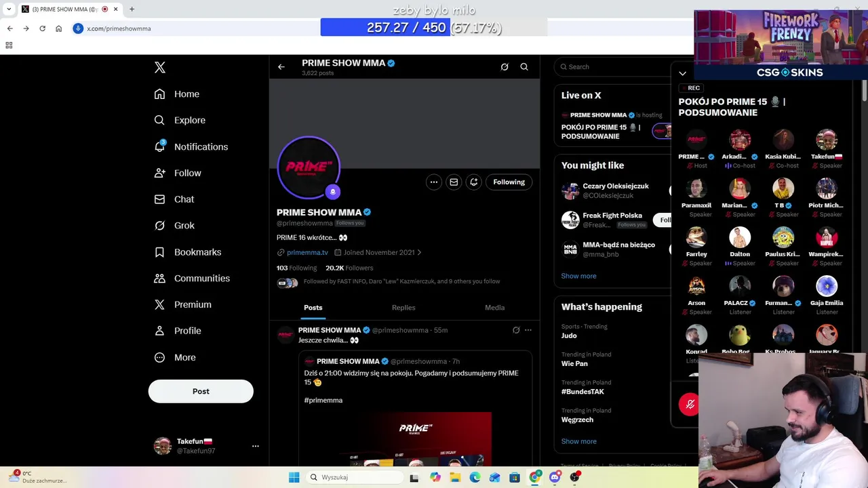
Task: Click Show more under You might like
Action: [578, 276]
